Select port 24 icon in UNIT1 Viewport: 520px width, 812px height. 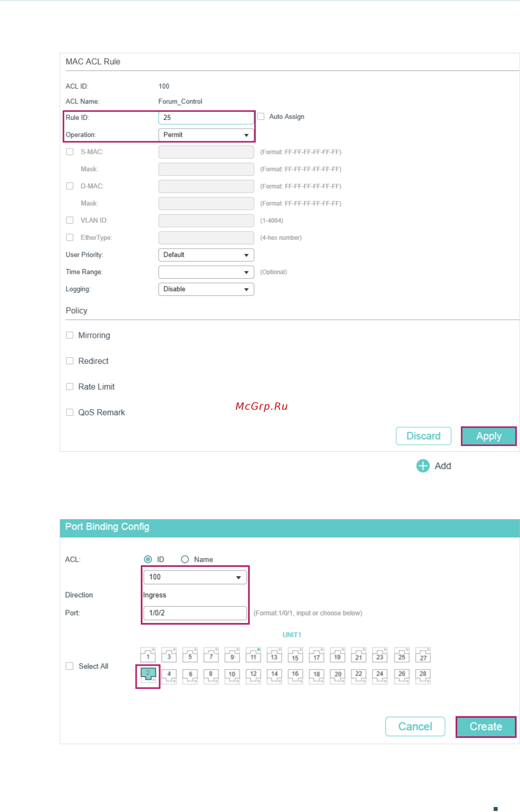pos(380,677)
